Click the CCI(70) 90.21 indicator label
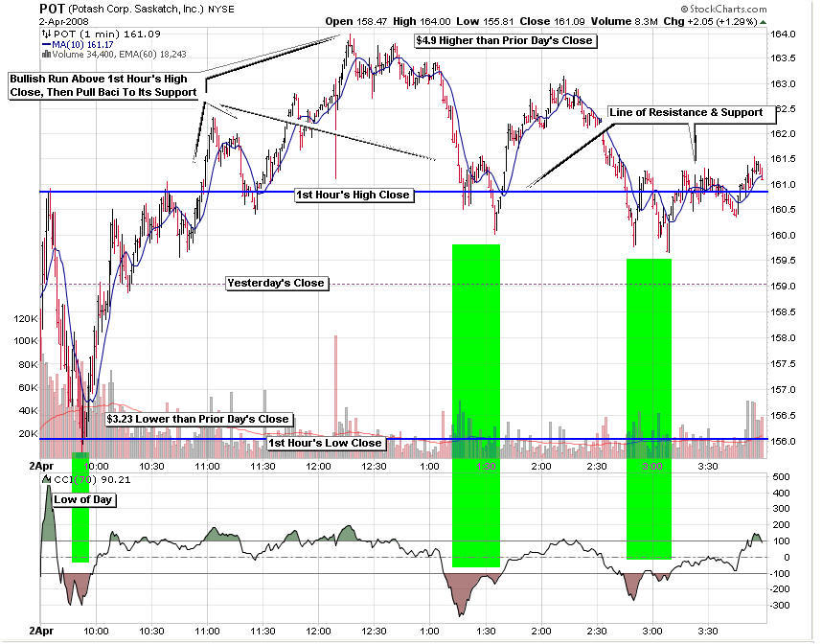The width and height of the screenshot is (822, 644). [92, 479]
